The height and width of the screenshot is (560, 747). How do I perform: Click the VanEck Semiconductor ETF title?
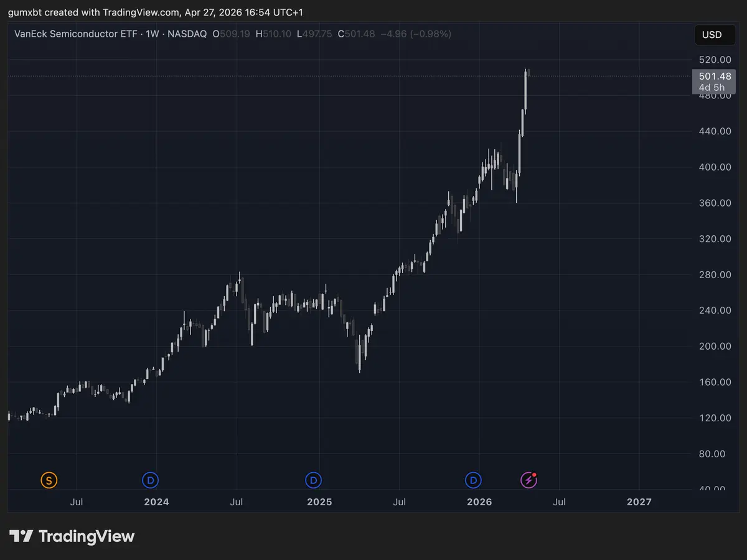coord(75,34)
